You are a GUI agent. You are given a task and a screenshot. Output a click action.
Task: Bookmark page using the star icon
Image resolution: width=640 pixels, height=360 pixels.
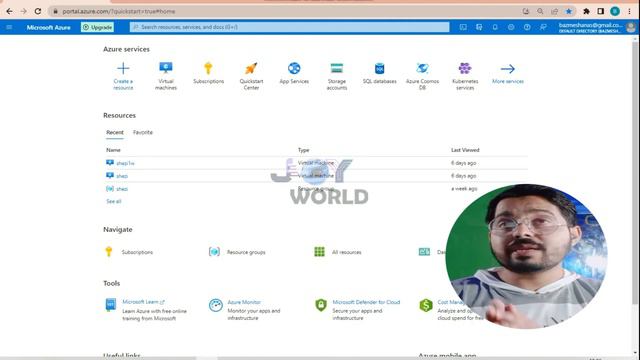pyautogui.click(x=569, y=11)
